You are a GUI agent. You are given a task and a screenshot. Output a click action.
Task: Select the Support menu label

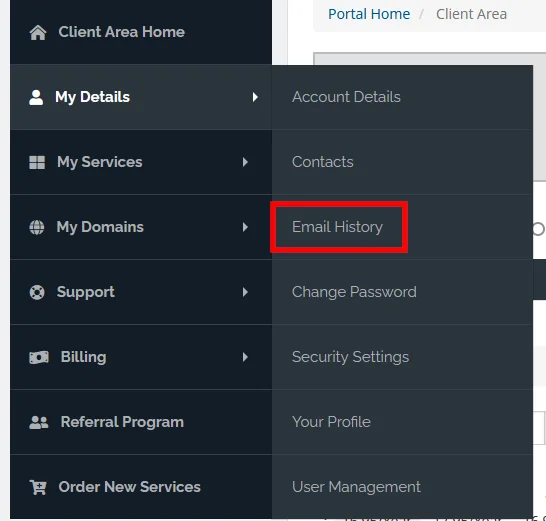[x=86, y=292]
